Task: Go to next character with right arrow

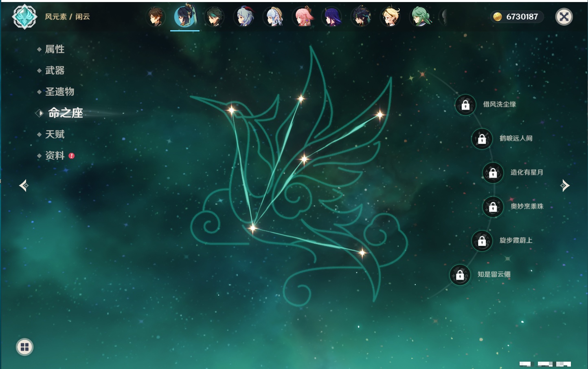Action: 565,186
